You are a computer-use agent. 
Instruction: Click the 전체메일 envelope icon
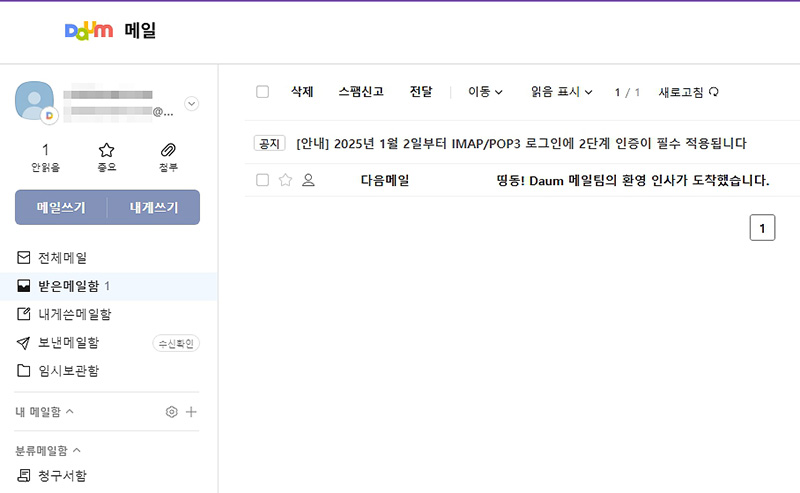(x=23, y=258)
